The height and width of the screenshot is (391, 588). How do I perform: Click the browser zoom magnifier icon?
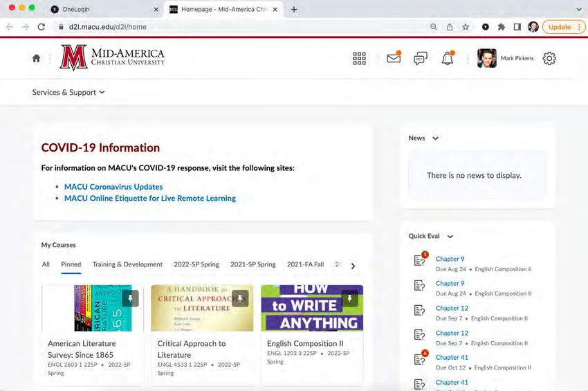coord(434,27)
